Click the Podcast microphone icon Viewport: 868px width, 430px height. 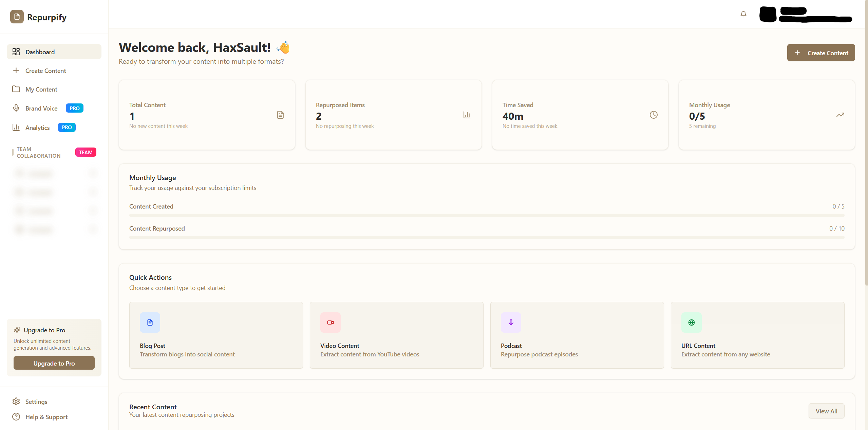tap(511, 322)
